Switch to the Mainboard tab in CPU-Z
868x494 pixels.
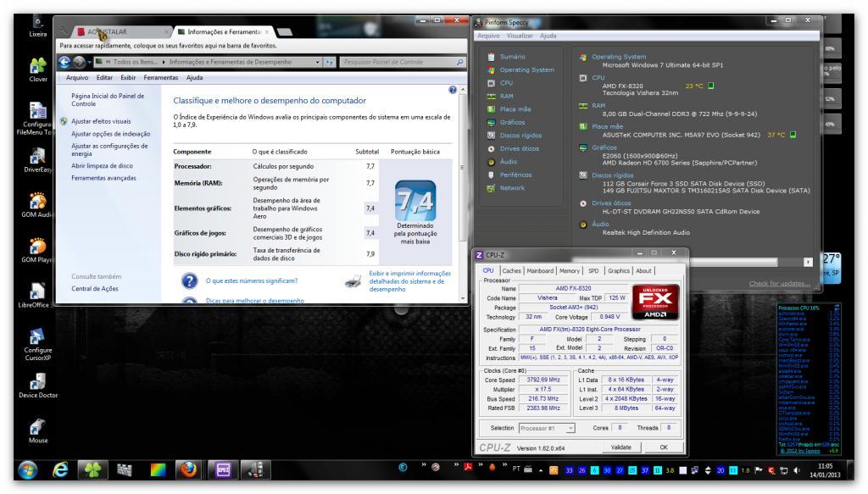540,271
